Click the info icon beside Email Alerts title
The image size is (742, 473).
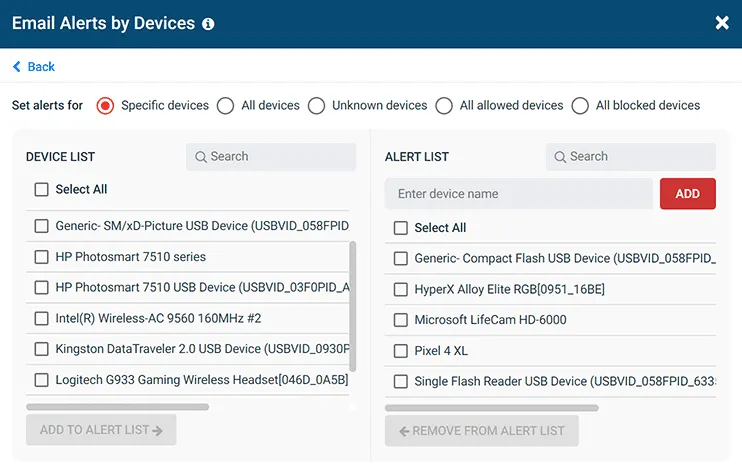208,24
